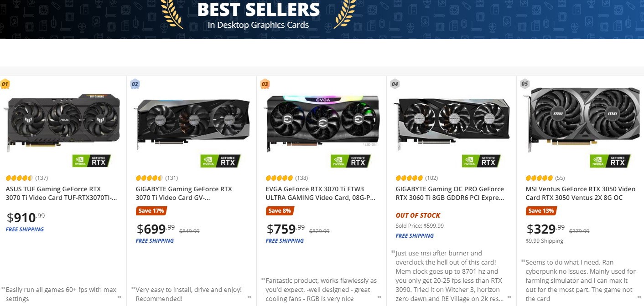Click the ASUS TUF star rating
The image size is (644, 306).
(19, 178)
